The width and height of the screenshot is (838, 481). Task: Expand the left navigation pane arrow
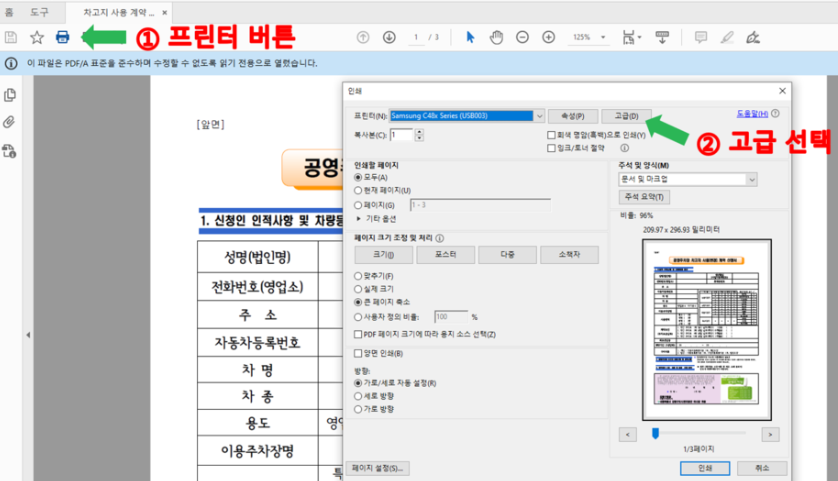click(28, 335)
